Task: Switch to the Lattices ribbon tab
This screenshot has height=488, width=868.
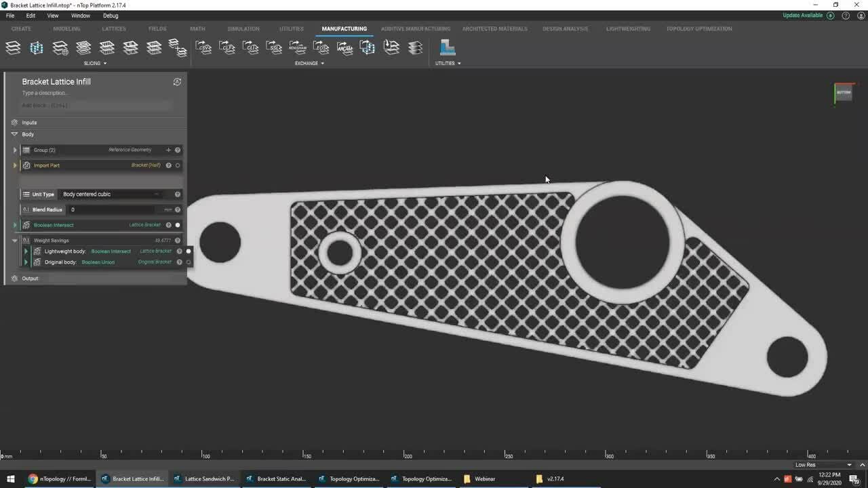Action: coord(113,28)
